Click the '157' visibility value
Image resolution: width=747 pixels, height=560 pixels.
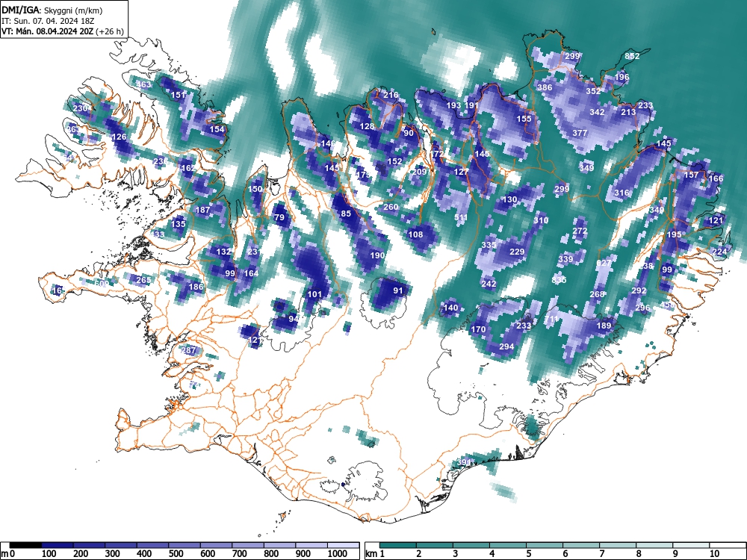691,175
